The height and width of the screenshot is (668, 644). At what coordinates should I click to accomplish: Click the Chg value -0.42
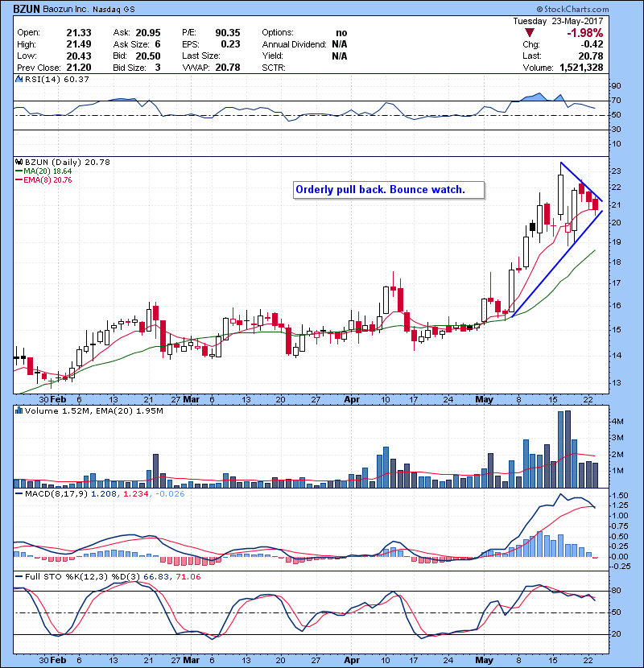(592, 44)
